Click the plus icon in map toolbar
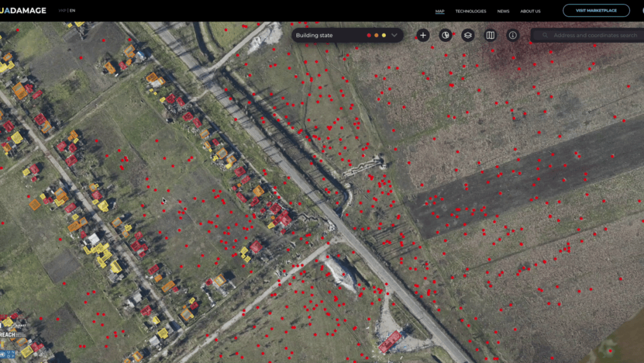The width and height of the screenshot is (644, 363). point(423,35)
